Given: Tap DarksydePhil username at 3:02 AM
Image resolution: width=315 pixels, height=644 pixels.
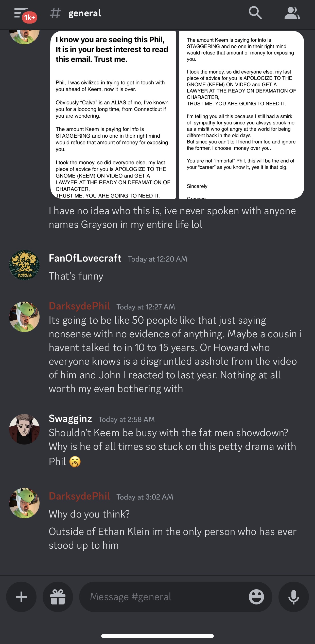Looking at the screenshot, I should (79, 496).
